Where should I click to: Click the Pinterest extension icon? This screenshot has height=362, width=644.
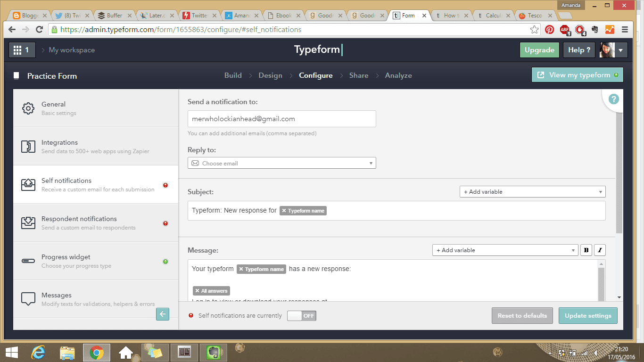(550, 30)
